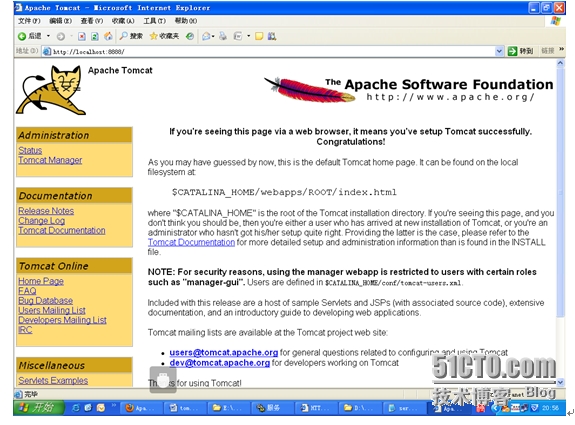Viewport: 575px width, 425px height.
Task: Open the 文件(F) menu
Action: (29, 21)
